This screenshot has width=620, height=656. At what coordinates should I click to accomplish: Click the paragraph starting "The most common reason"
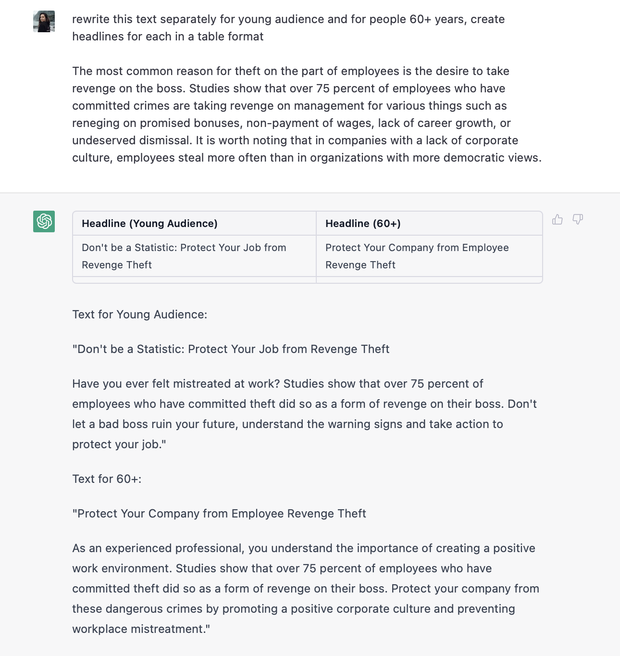coord(307,114)
